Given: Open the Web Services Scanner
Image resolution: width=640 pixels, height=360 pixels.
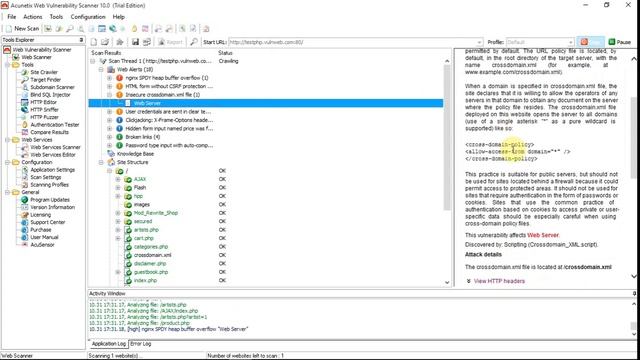Looking at the screenshot, I should pos(55,147).
